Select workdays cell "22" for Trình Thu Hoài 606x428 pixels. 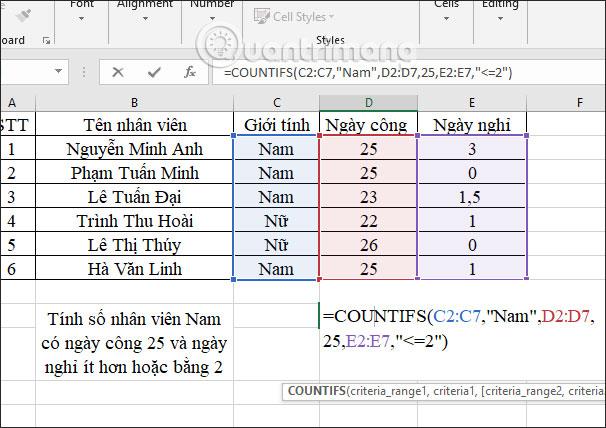point(368,221)
